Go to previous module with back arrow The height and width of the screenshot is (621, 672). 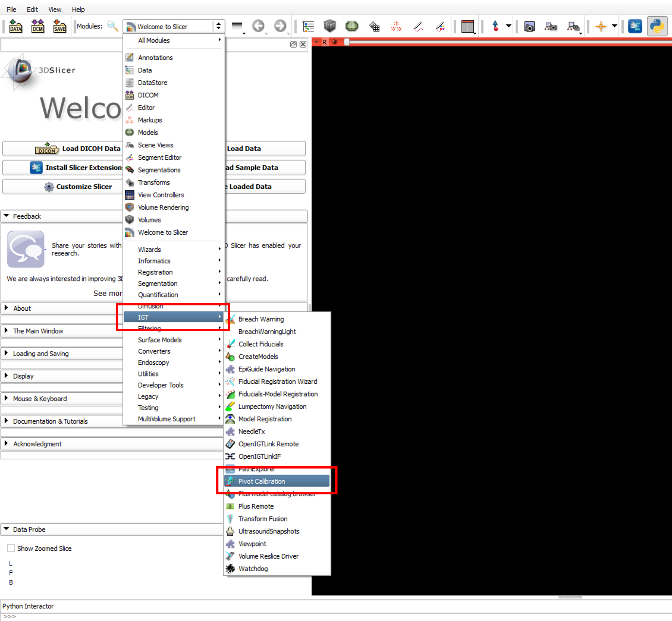coord(258,26)
